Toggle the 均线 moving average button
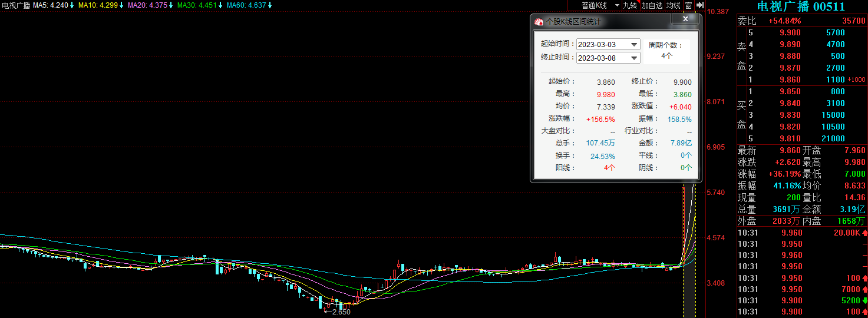Image resolution: width=868 pixels, height=318 pixels. pos(674,5)
